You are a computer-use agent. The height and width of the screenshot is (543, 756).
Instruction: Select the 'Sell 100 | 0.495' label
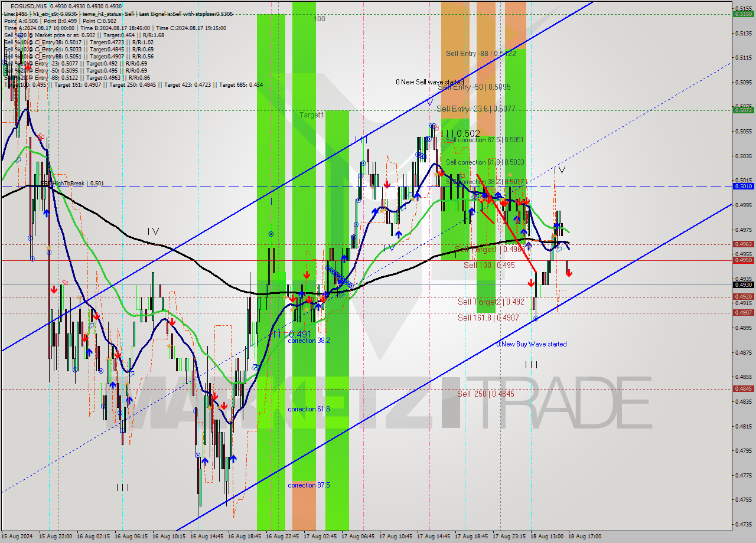489,266
